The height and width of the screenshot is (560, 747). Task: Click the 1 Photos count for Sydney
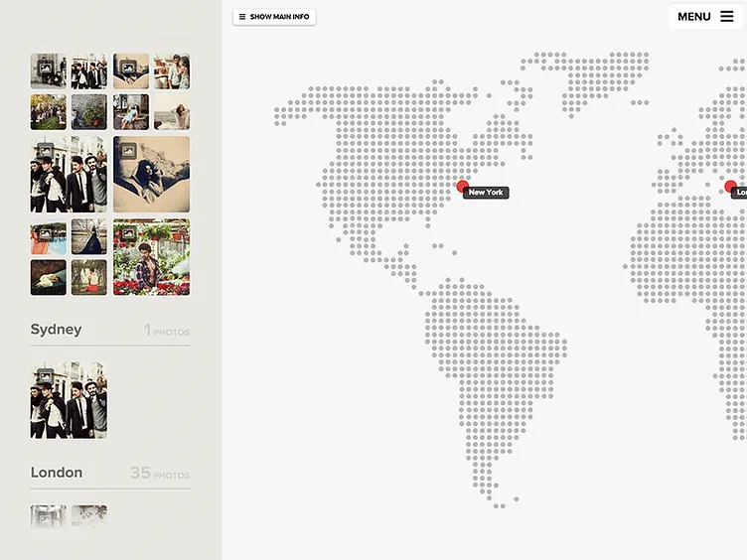[x=166, y=331]
